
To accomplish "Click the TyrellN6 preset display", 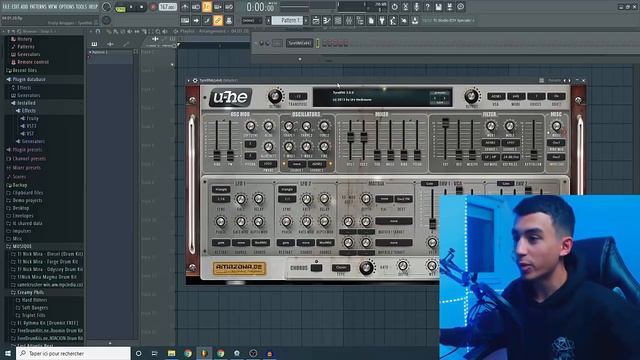I will [x=382, y=97].
